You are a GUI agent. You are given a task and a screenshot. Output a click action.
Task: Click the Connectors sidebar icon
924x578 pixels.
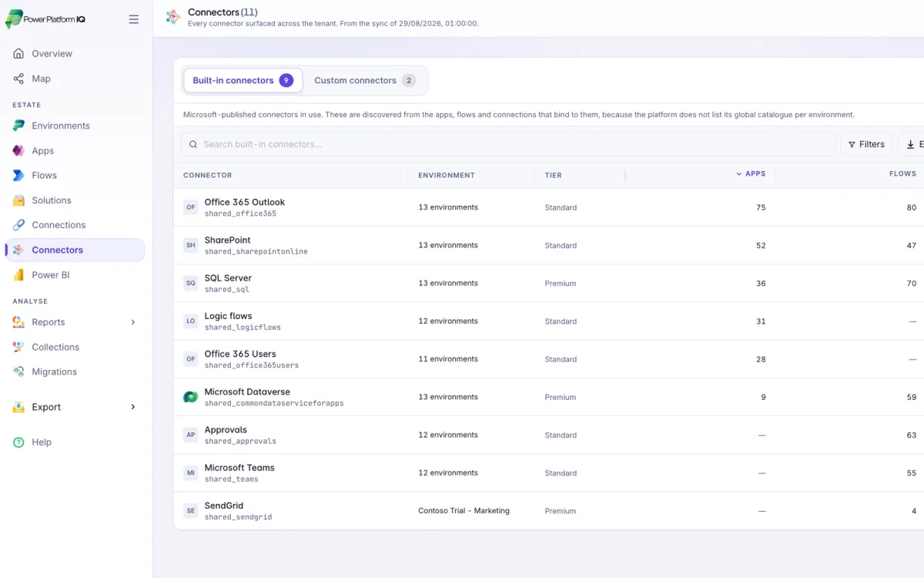[18, 250]
